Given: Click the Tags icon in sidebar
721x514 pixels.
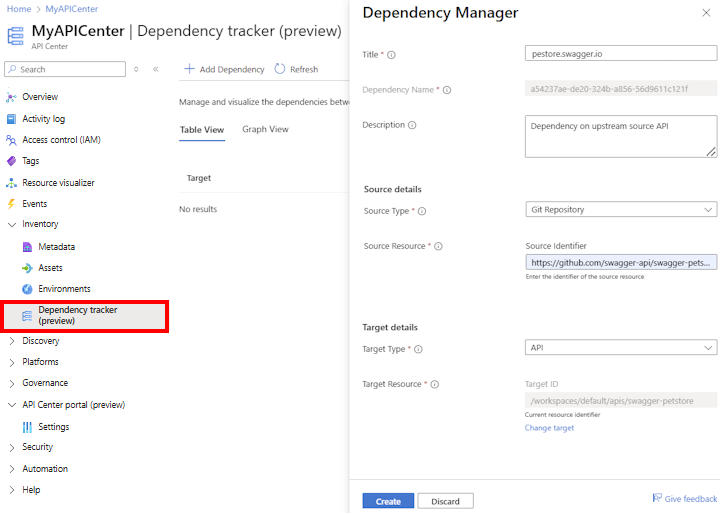Looking at the screenshot, I should (11, 161).
